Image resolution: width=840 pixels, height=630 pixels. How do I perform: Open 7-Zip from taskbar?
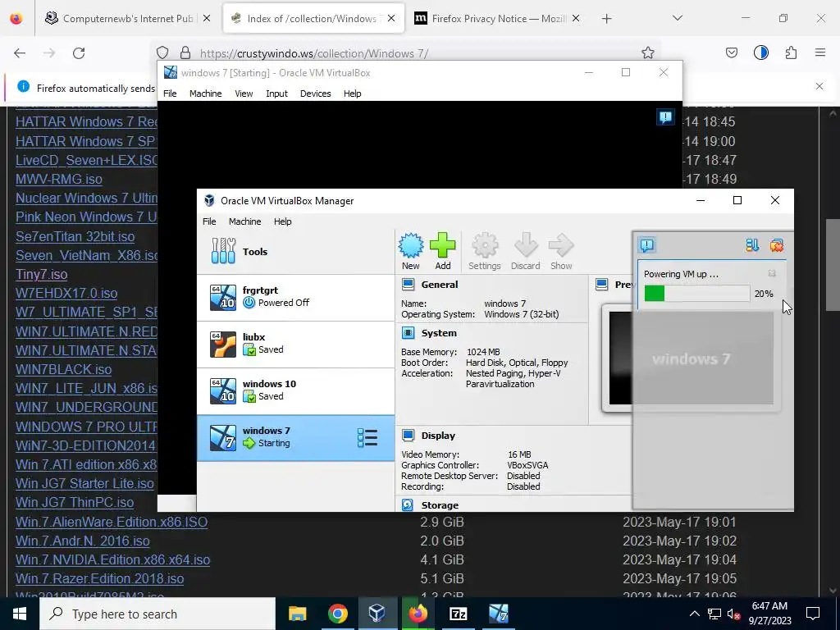(458, 614)
